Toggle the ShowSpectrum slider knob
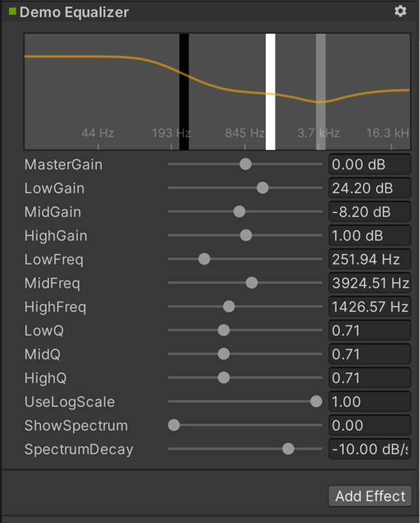The image size is (420, 523). 174,425
